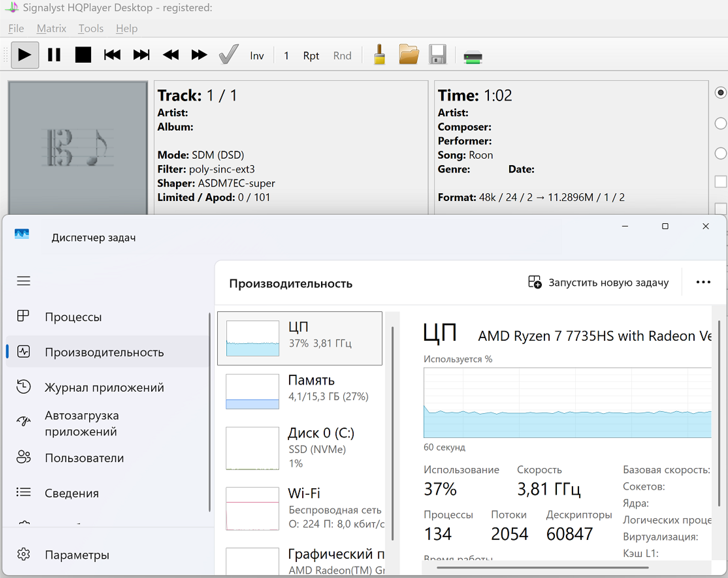Go to the previous track
728x578 pixels.
coord(112,55)
